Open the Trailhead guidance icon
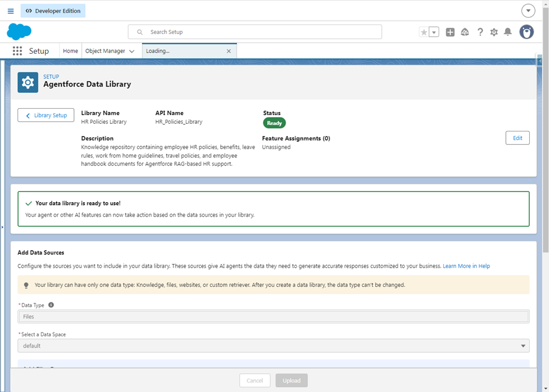This screenshot has height=392, width=549. click(x=465, y=32)
